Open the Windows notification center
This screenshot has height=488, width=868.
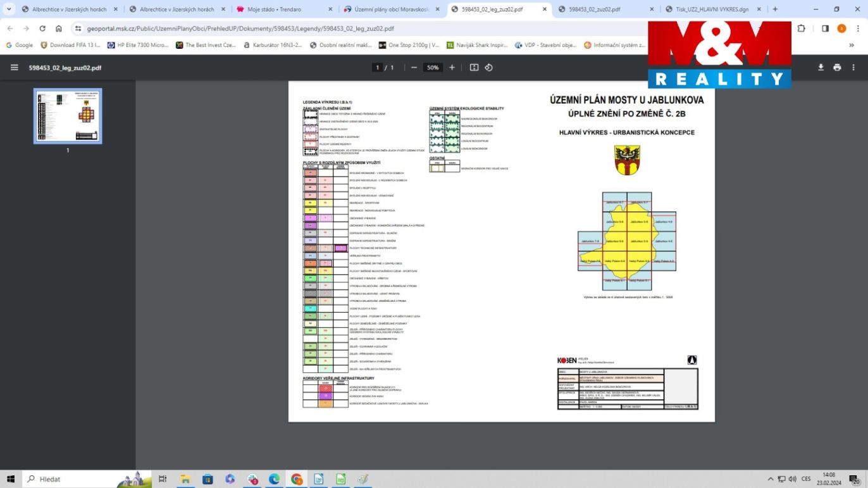(855, 479)
